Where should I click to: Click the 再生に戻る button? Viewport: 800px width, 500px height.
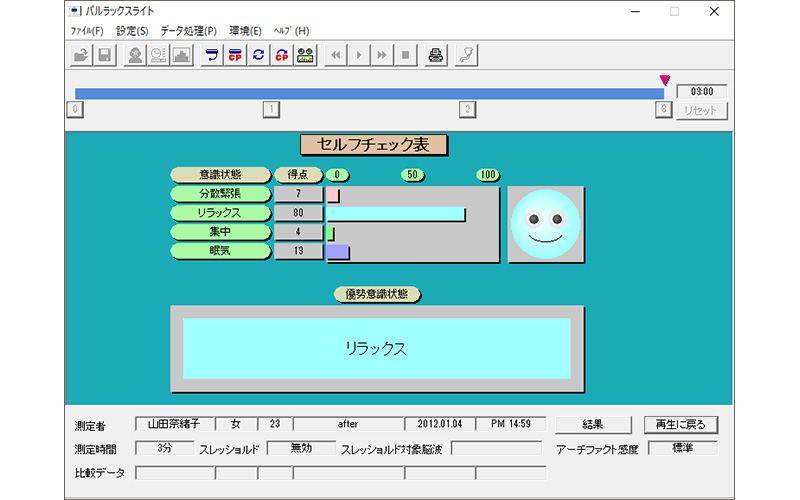(x=681, y=424)
